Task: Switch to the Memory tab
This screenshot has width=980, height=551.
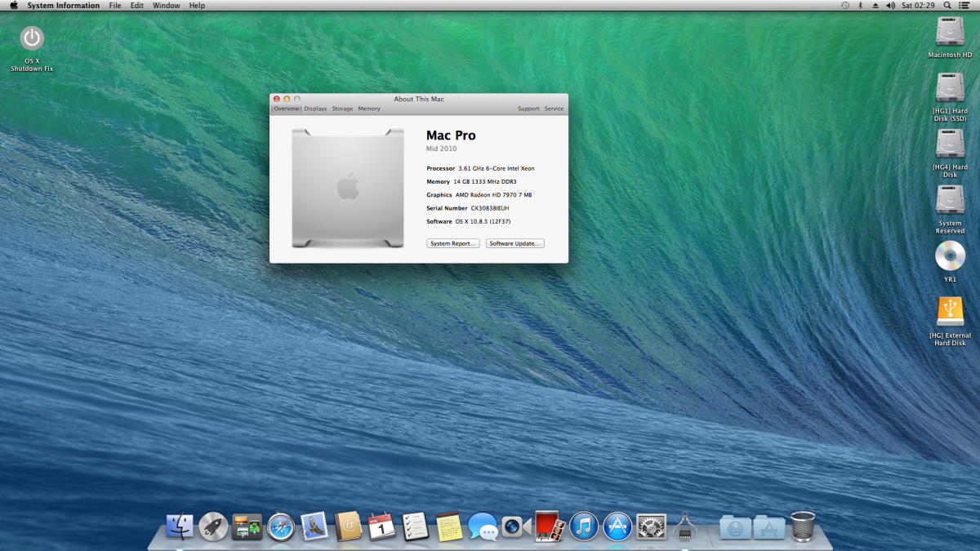Action: tap(369, 109)
